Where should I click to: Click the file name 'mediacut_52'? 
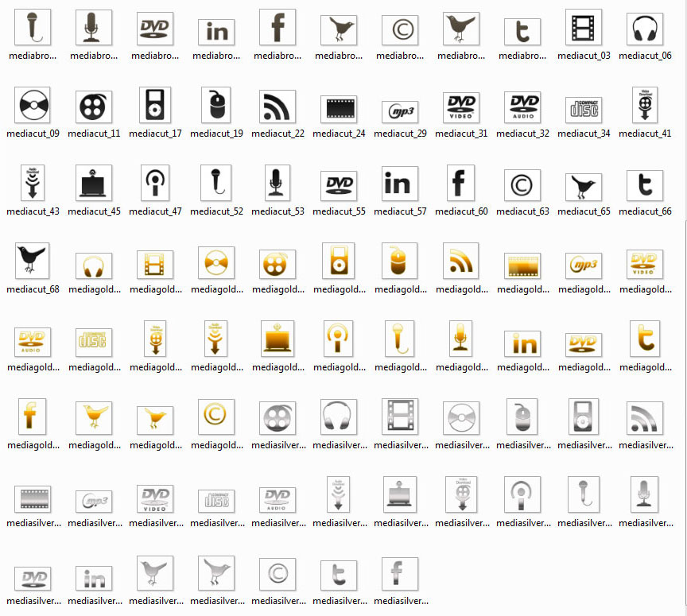tap(216, 211)
